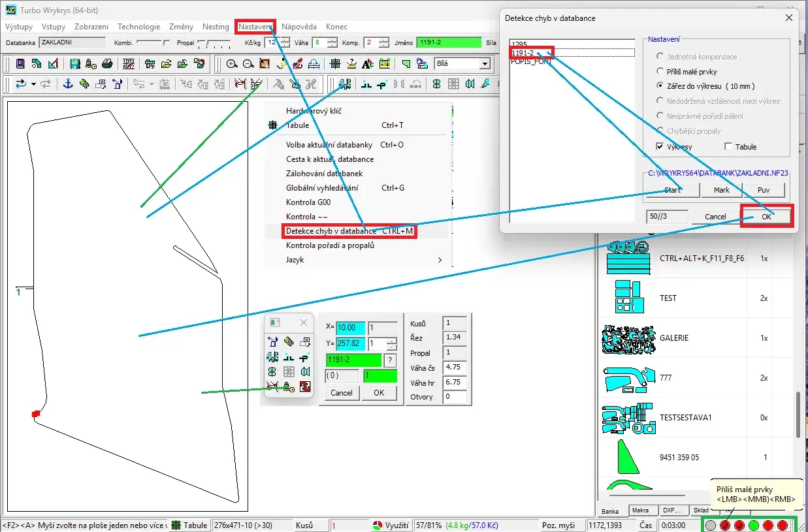Click the save diskette toolbar icon
Screen dimensions: 808x532
click(x=75, y=63)
